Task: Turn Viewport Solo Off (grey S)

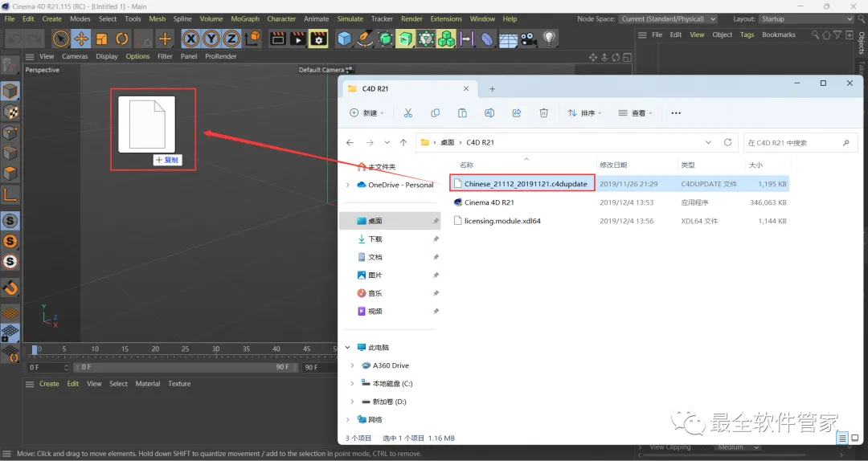Action: tap(10, 221)
